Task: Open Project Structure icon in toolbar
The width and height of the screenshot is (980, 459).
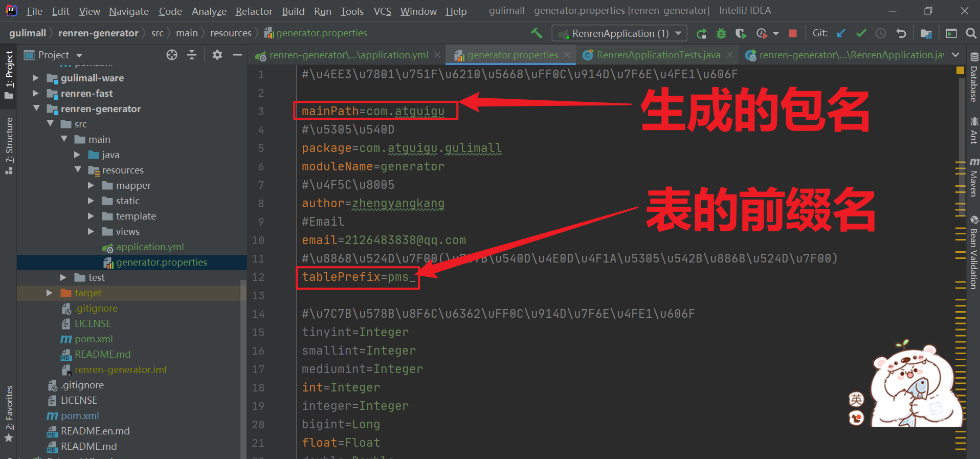Action: (x=926, y=33)
